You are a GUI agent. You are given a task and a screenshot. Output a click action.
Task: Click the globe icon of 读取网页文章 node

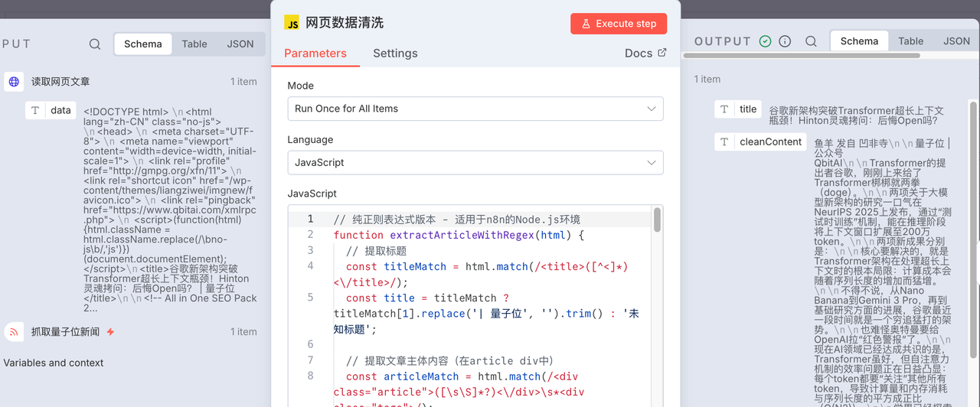[x=14, y=81]
